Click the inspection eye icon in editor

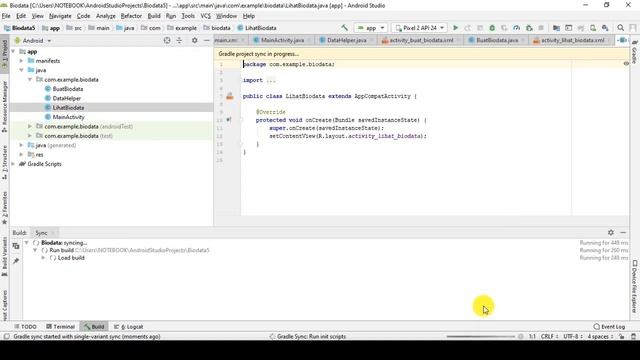point(626,64)
